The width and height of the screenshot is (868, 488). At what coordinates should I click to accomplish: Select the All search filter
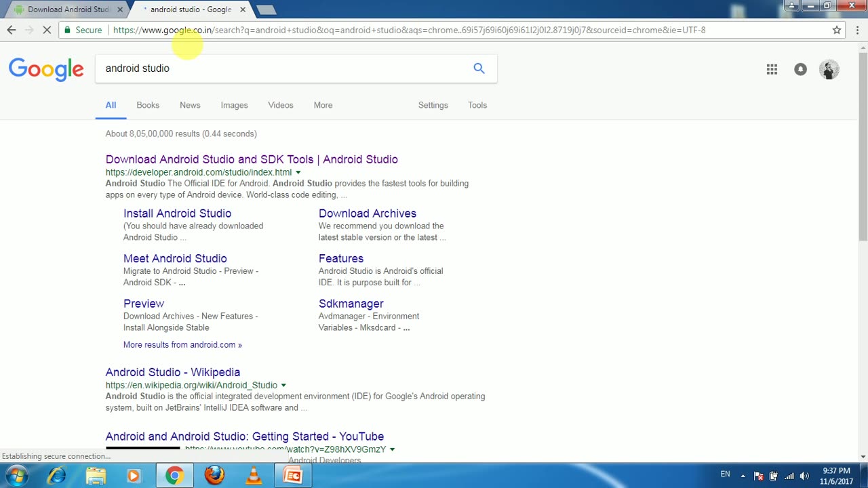click(111, 105)
